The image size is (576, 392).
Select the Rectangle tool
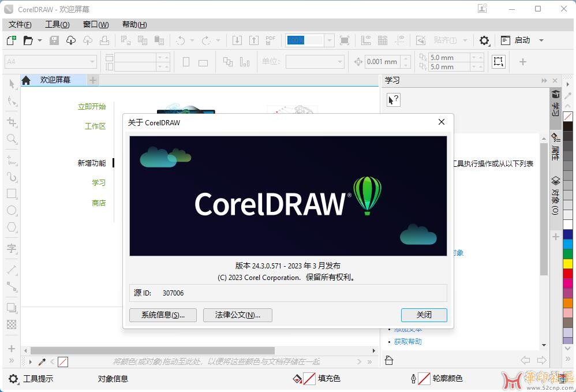[x=12, y=193]
